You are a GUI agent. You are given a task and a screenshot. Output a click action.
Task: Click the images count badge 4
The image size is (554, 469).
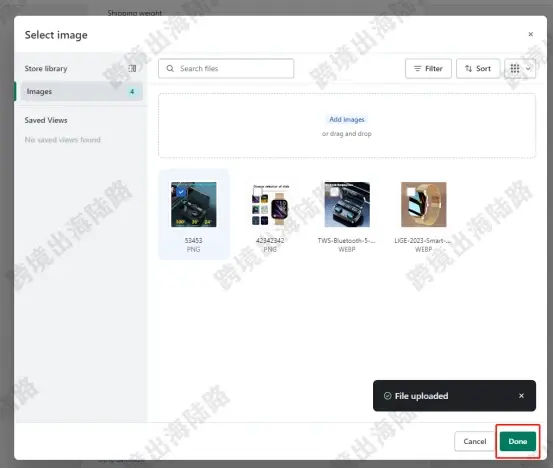[x=132, y=92]
